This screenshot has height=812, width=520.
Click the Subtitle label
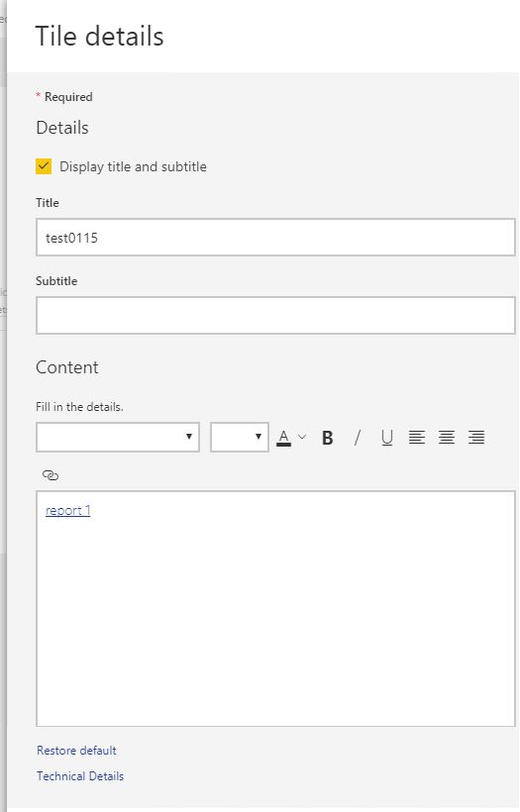tap(56, 280)
